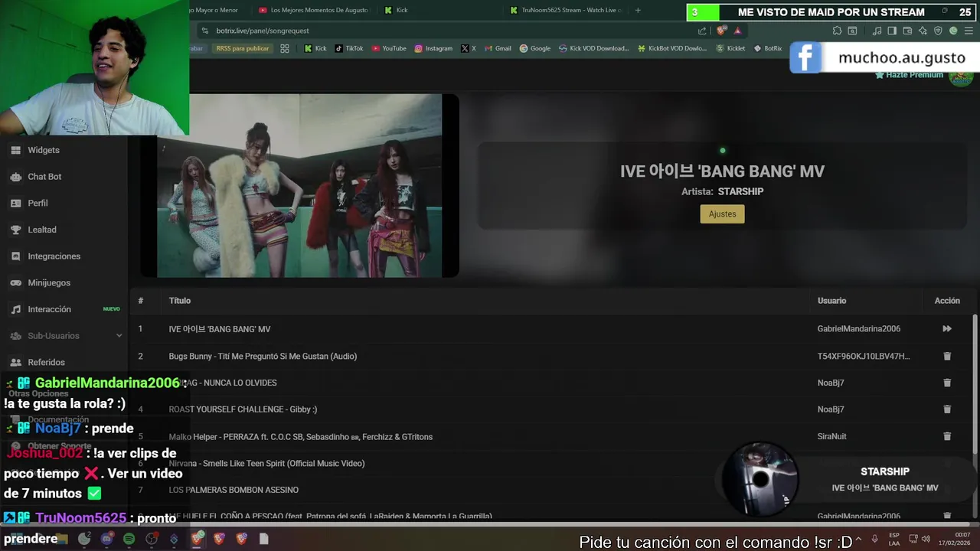
Task: Delete the last visible GabrielMandarina2006 request
Action: point(947,517)
